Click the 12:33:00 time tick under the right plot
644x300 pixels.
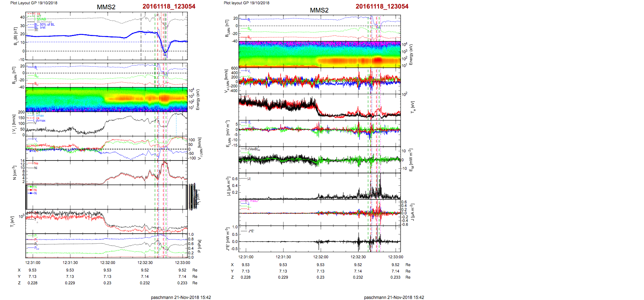(396, 257)
